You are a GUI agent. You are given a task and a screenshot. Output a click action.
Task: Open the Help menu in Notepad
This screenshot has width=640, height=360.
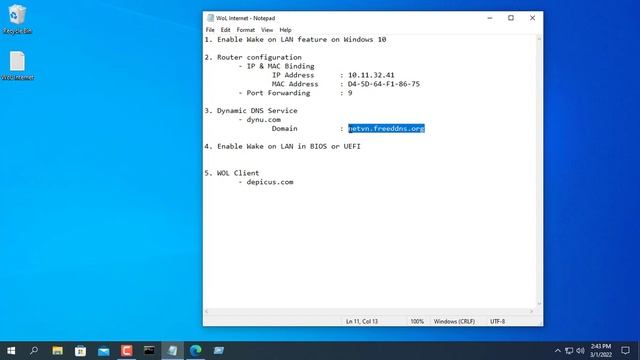click(x=285, y=30)
